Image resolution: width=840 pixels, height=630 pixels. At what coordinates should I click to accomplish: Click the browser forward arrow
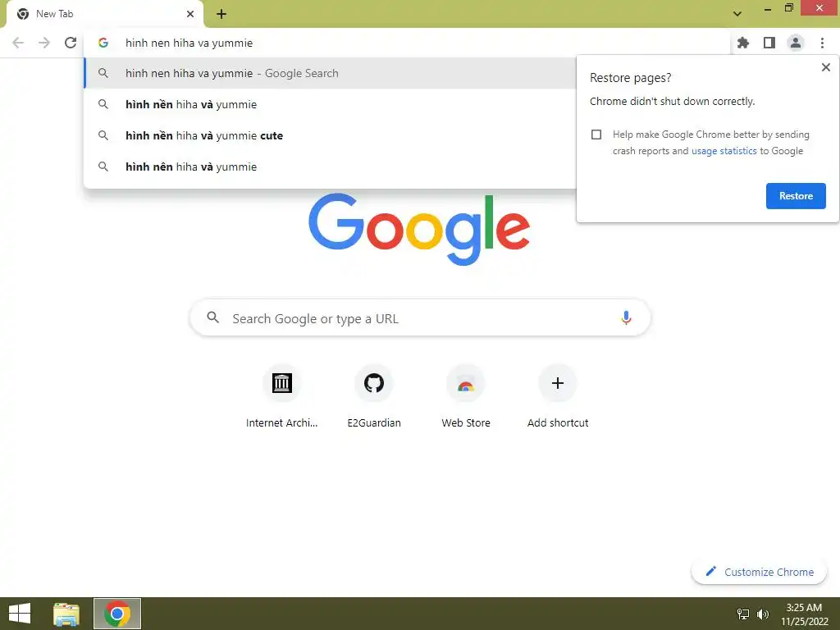(44, 43)
